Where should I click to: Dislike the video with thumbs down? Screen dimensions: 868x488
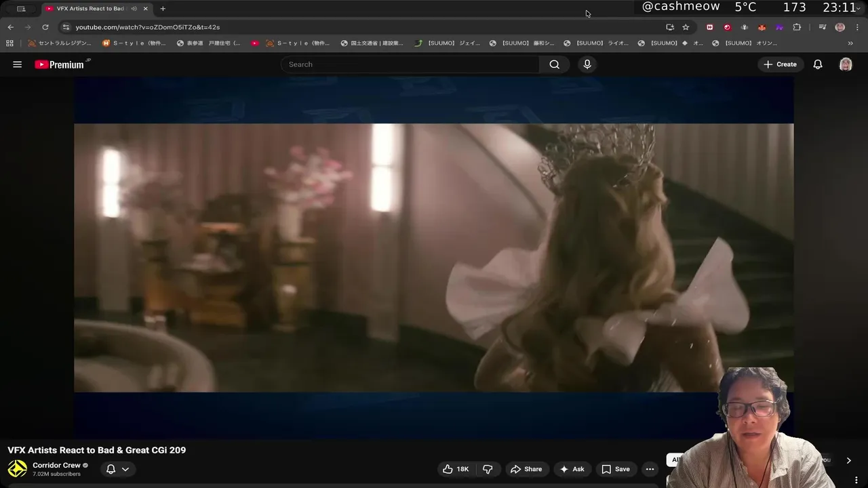pos(488,469)
